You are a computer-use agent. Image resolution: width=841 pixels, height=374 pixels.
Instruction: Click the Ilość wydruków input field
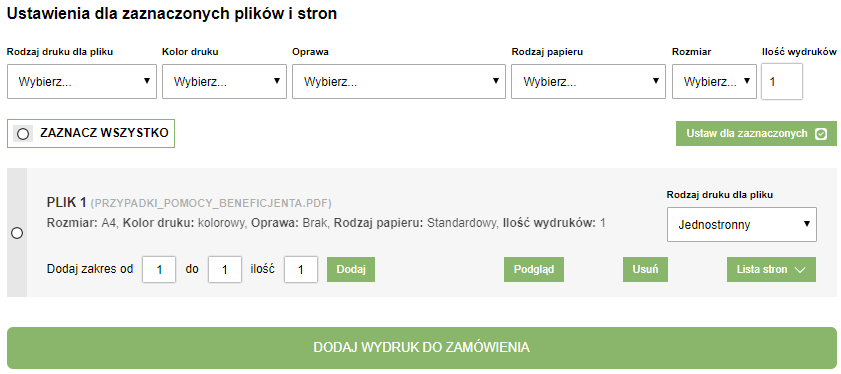pos(782,82)
